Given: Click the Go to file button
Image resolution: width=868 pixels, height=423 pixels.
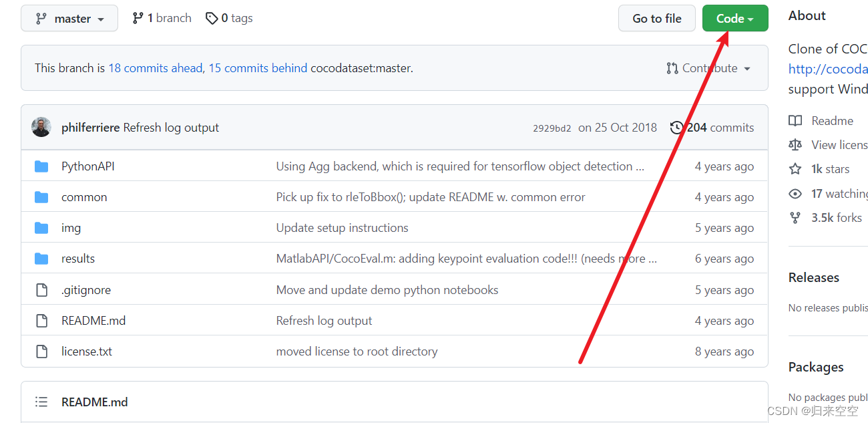Looking at the screenshot, I should (x=657, y=19).
